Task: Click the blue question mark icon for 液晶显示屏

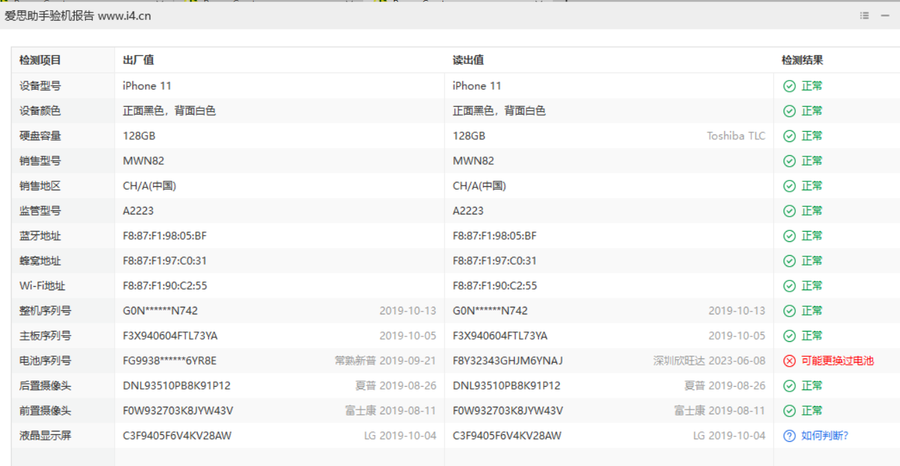Action: 789,436
